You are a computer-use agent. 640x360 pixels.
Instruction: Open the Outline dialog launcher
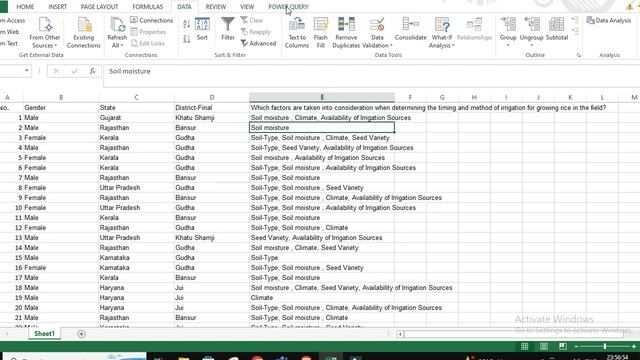coord(579,55)
